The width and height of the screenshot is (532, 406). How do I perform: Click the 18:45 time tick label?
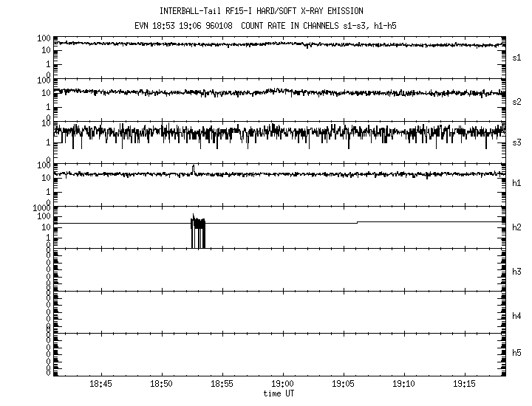(100, 385)
